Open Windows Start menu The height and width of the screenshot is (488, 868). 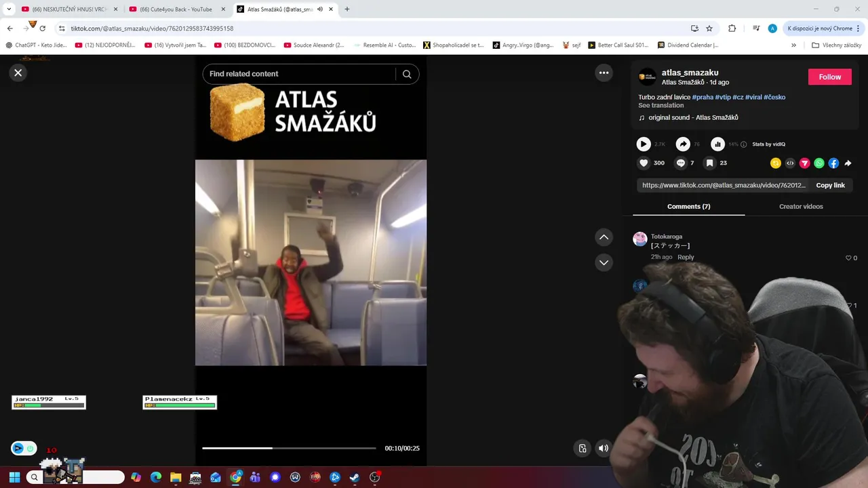click(14, 477)
